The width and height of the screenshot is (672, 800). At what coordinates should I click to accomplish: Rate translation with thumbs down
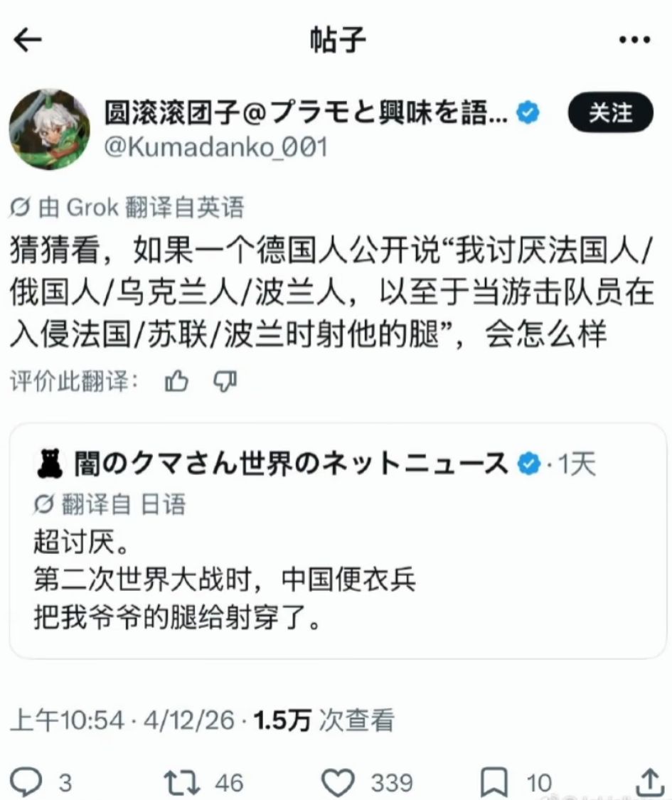225,381
